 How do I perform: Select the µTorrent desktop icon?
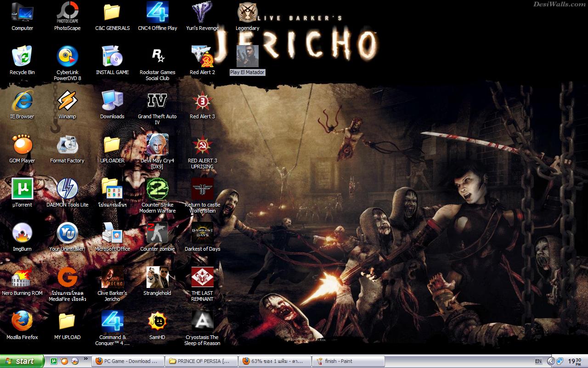click(x=22, y=189)
